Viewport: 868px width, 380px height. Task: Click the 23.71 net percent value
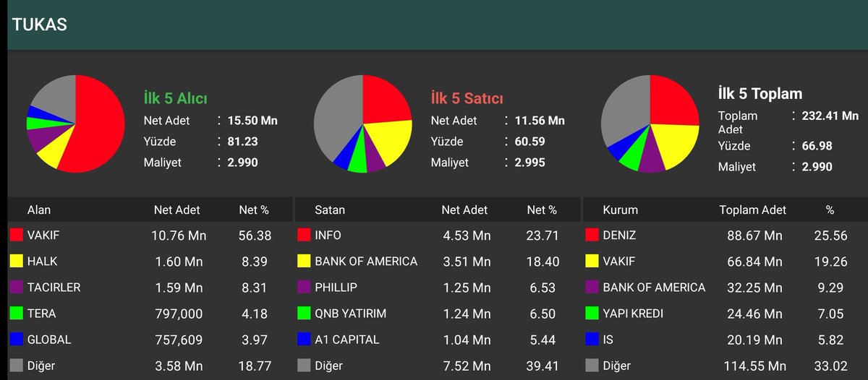tap(542, 236)
